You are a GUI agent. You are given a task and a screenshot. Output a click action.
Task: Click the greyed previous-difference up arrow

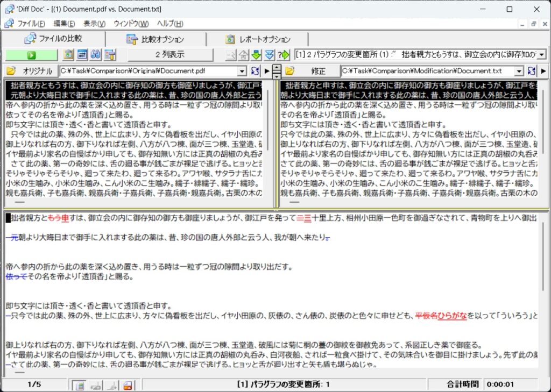(244, 55)
